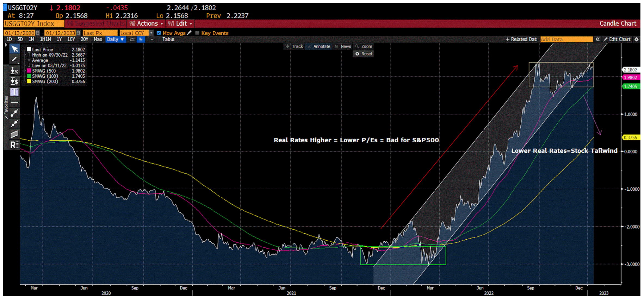Switch to candle chart style icon
Screen dimensions: 644x299
coord(141,39)
